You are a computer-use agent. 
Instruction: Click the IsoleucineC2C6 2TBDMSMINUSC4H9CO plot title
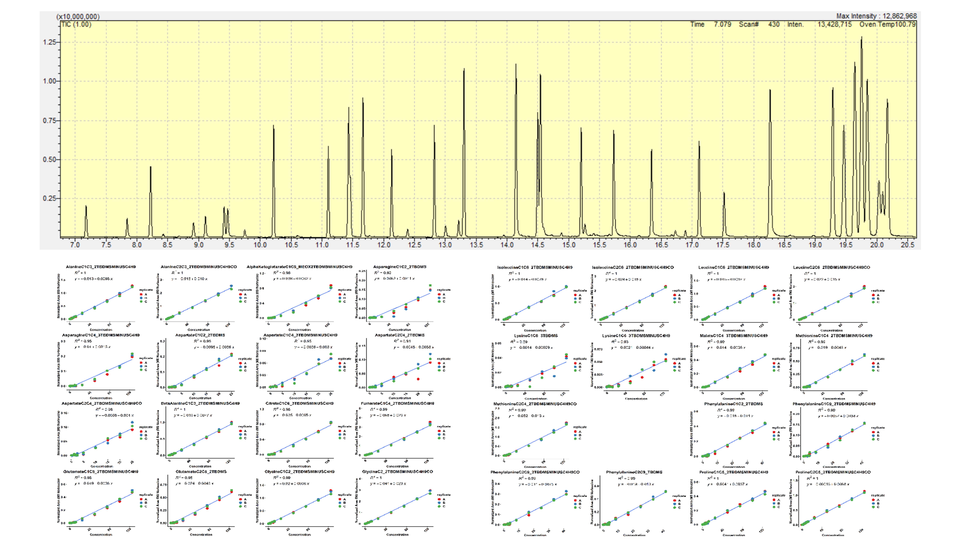pos(633,267)
